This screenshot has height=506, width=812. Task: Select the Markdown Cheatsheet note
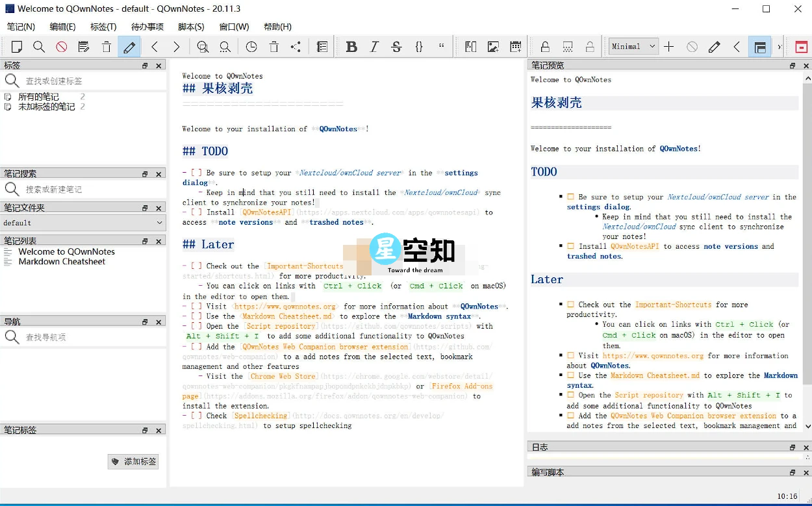point(60,262)
